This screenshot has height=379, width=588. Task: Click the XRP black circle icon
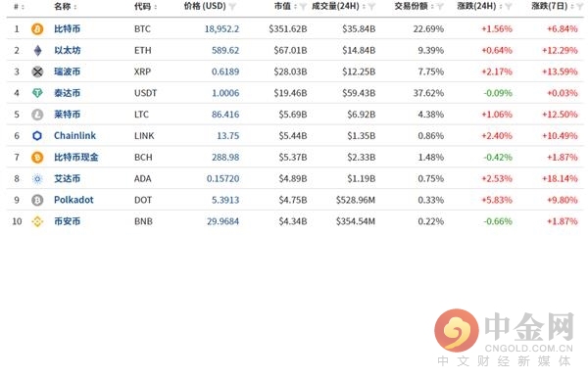coord(37,71)
